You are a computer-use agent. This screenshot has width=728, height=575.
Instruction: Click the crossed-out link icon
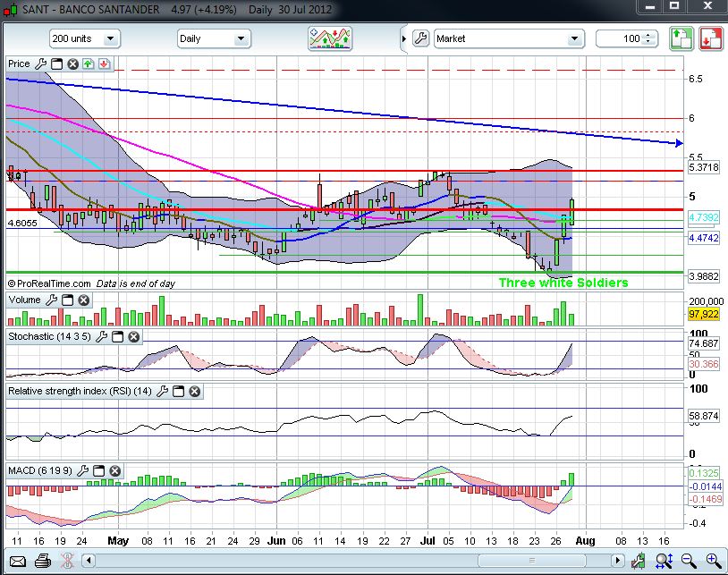point(67,561)
